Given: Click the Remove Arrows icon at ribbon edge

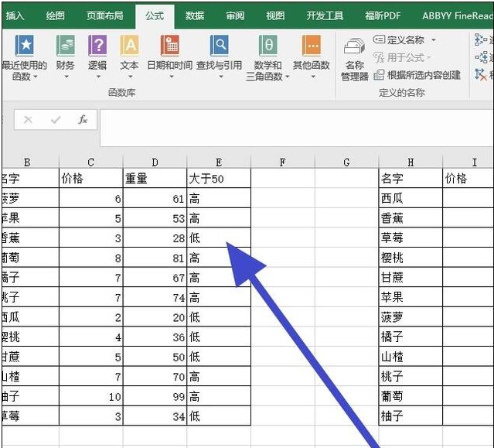Looking at the screenshot, I should (x=481, y=75).
